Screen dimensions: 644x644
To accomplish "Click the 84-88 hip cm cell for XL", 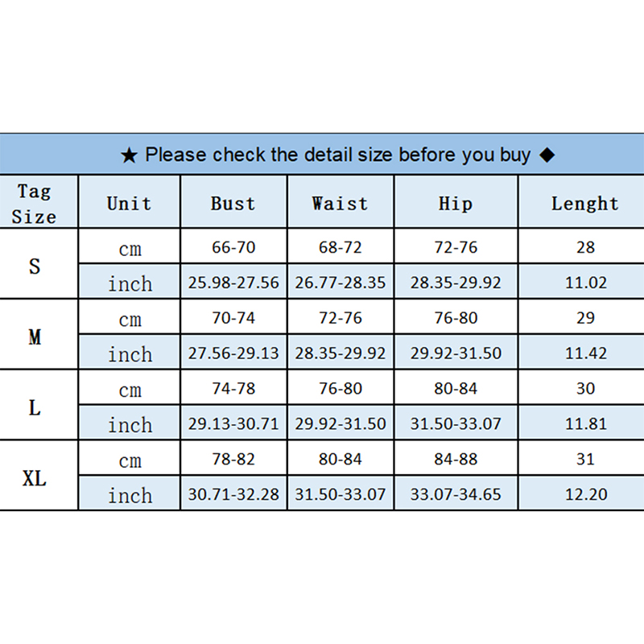I will [456, 459].
